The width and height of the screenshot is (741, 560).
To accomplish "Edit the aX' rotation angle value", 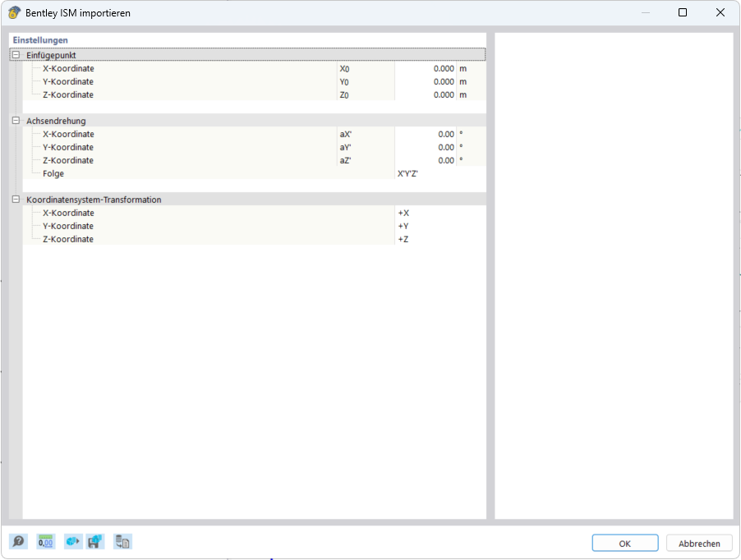I will click(x=426, y=134).
